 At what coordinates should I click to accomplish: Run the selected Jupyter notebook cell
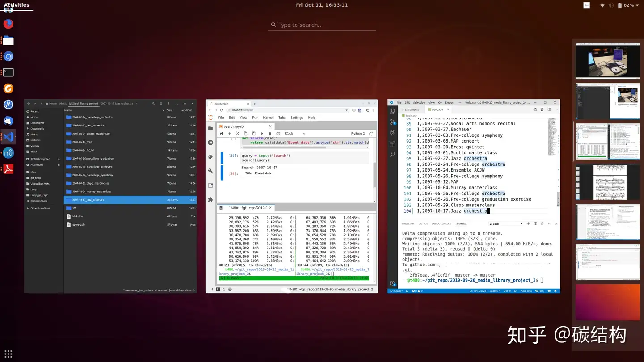(262, 134)
